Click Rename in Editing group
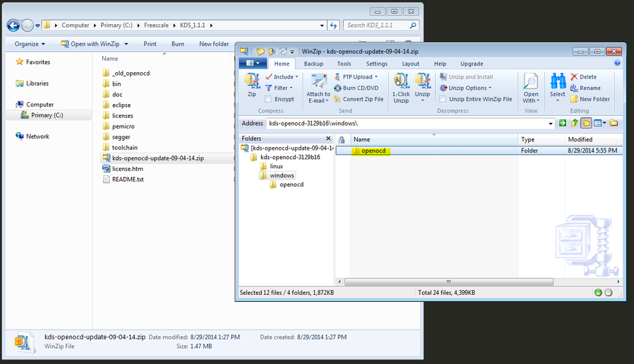This screenshot has height=364, width=634. [586, 88]
